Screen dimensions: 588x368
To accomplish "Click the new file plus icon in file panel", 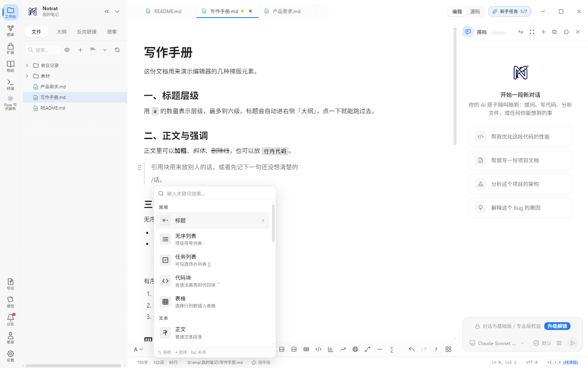I will [x=80, y=50].
